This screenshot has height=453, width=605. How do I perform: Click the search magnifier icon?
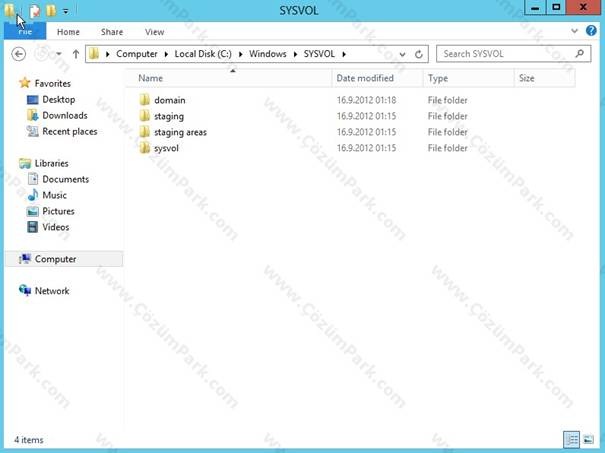click(x=580, y=54)
